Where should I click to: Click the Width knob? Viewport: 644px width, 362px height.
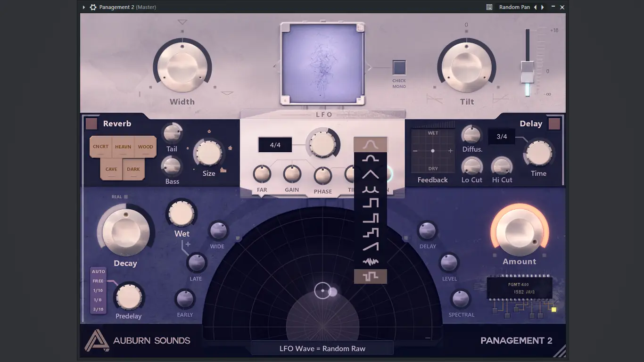182,67
